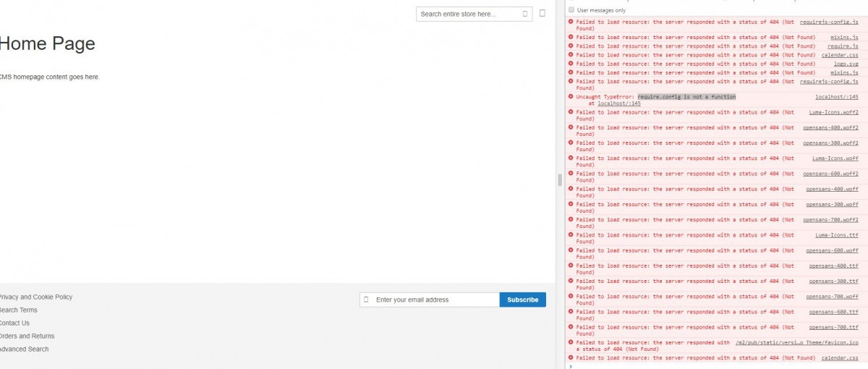This screenshot has width=868, height=369.
Task: Click 'CMS homepage content goes here.' text
Action: 49,77
